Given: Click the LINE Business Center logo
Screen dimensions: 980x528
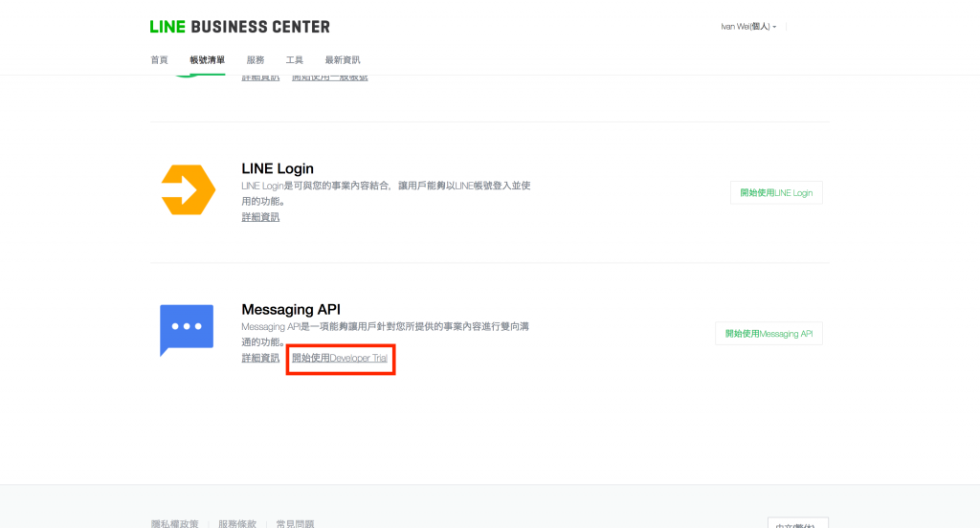Looking at the screenshot, I should [240, 27].
